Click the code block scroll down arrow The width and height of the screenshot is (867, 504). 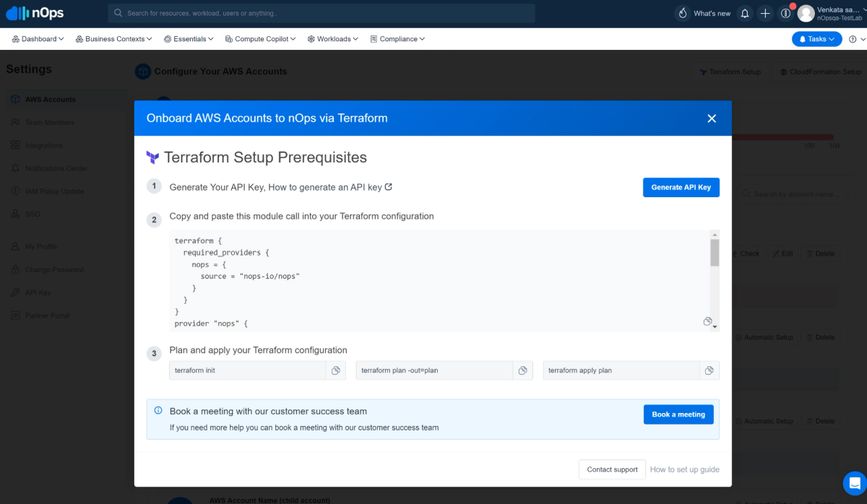pos(715,327)
